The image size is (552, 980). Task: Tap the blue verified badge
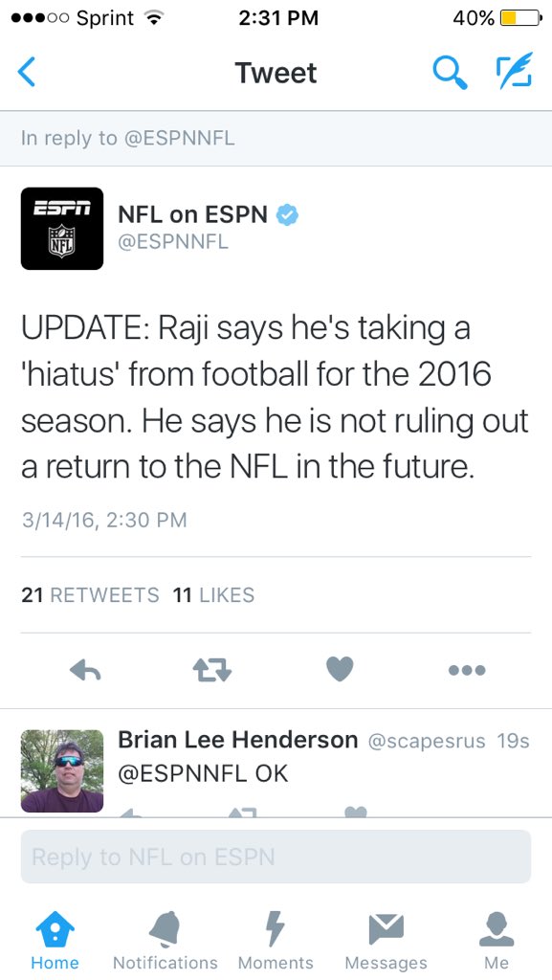[288, 215]
